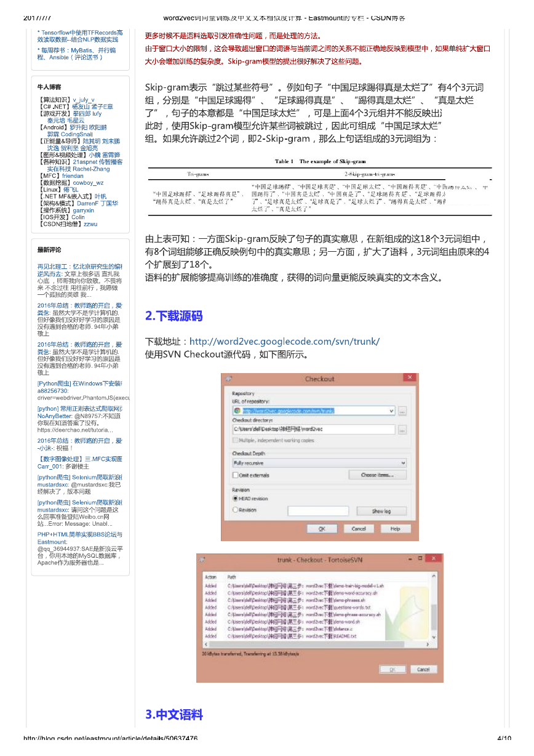Close the trunk - Checkout TortoiseSVN window
534x756 pixels.
coord(434,558)
